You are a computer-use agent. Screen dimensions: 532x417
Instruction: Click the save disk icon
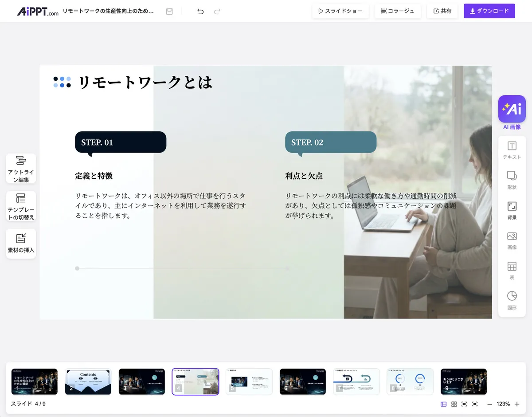tap(169, 12)
